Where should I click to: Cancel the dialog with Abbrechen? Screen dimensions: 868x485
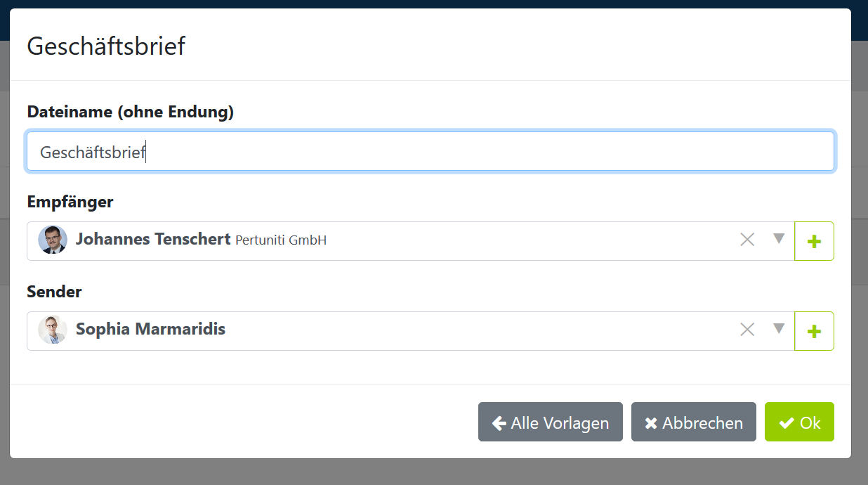point(694,422)
